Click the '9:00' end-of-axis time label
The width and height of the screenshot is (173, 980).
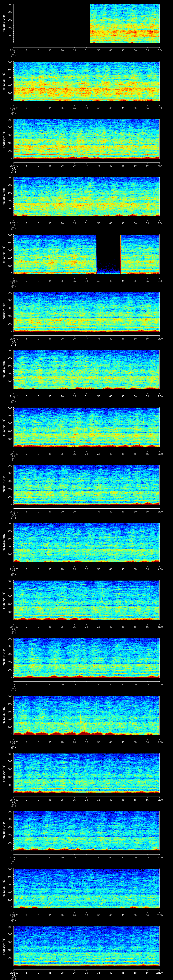(x=160, y=281)
